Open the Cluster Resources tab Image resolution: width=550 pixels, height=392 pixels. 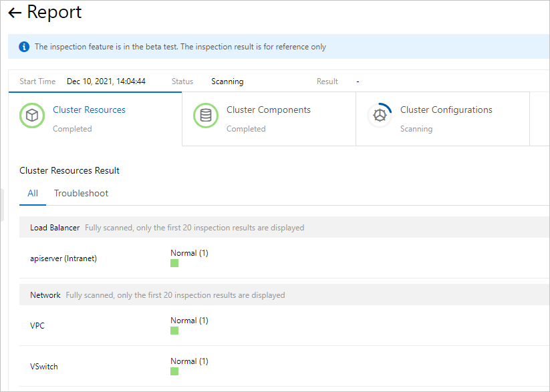click(x=89, y=110)
